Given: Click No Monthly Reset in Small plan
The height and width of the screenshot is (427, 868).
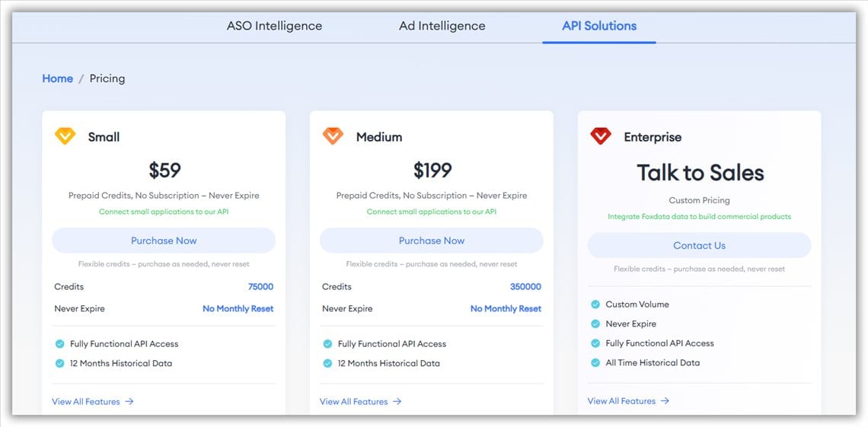Looking at the screenshot, I should 238,308.
